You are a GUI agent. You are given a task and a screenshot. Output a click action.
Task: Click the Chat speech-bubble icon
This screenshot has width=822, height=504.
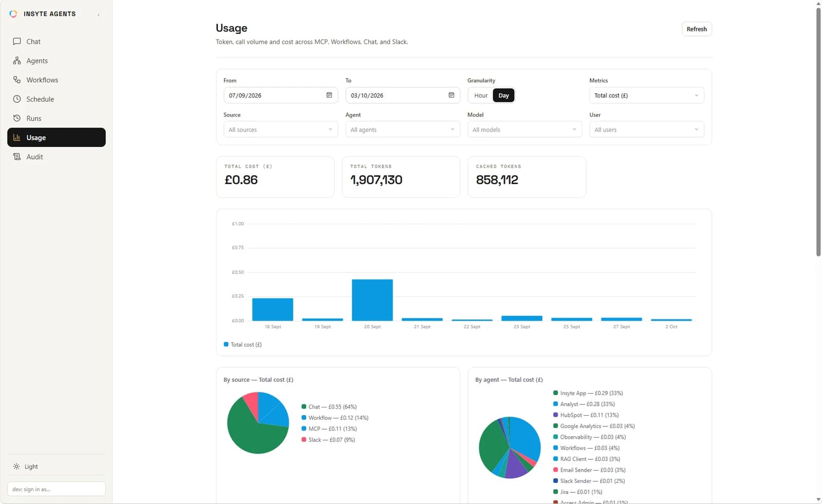(x=17, y=41)
